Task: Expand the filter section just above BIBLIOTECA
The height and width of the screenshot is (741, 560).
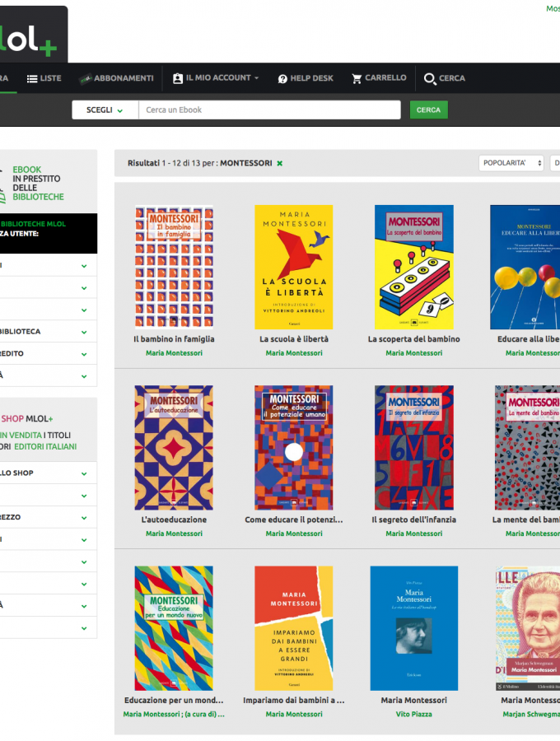Action: tap(47, 310)
